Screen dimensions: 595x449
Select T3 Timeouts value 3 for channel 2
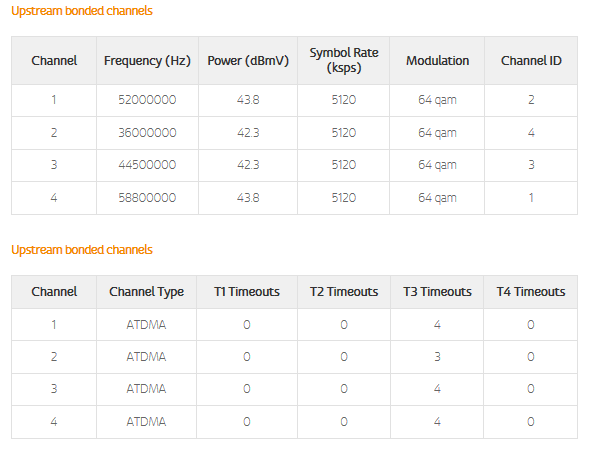(437, 357)
